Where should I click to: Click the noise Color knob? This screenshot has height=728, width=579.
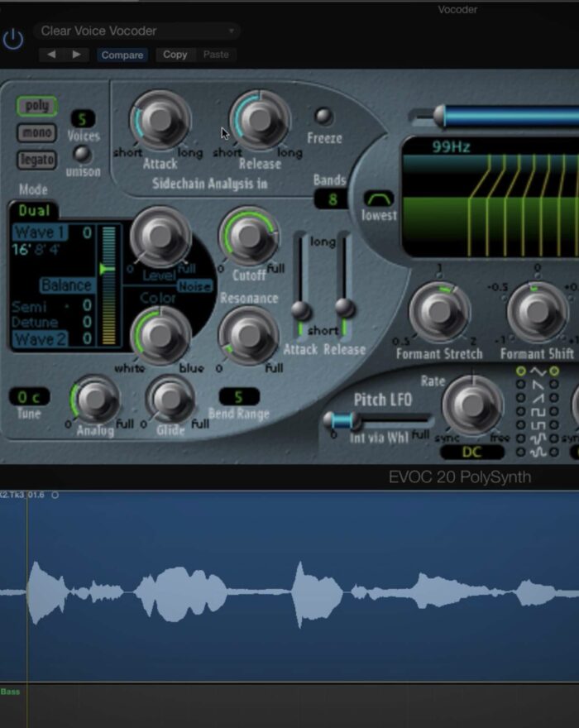[x=160, y=335]
